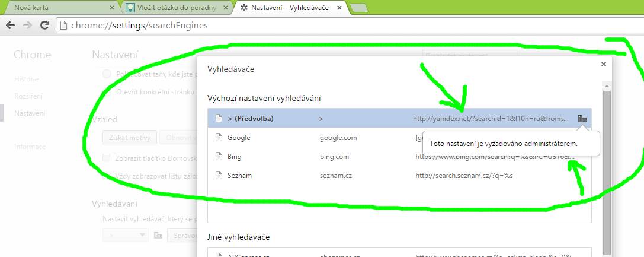Close the Nastavení – Vyhledávače tab
644x257 pixels.
tap(339, 7)
